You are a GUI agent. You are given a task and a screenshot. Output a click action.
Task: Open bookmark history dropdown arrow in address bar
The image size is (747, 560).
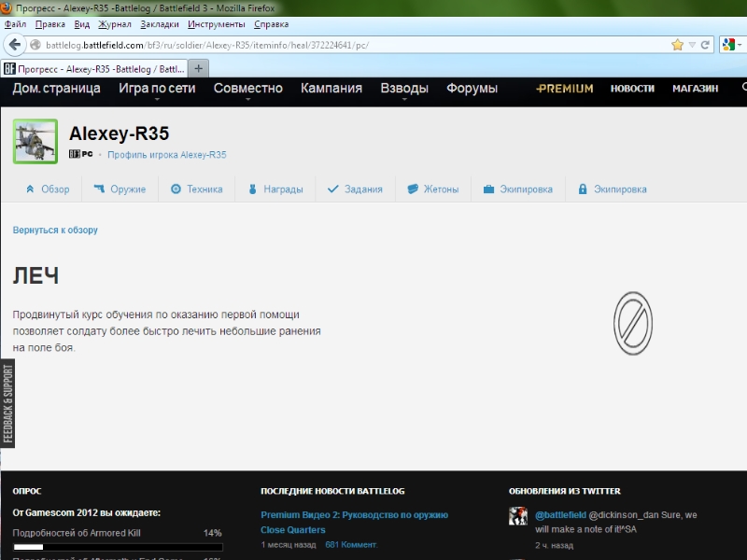click(x=692, y=45)
